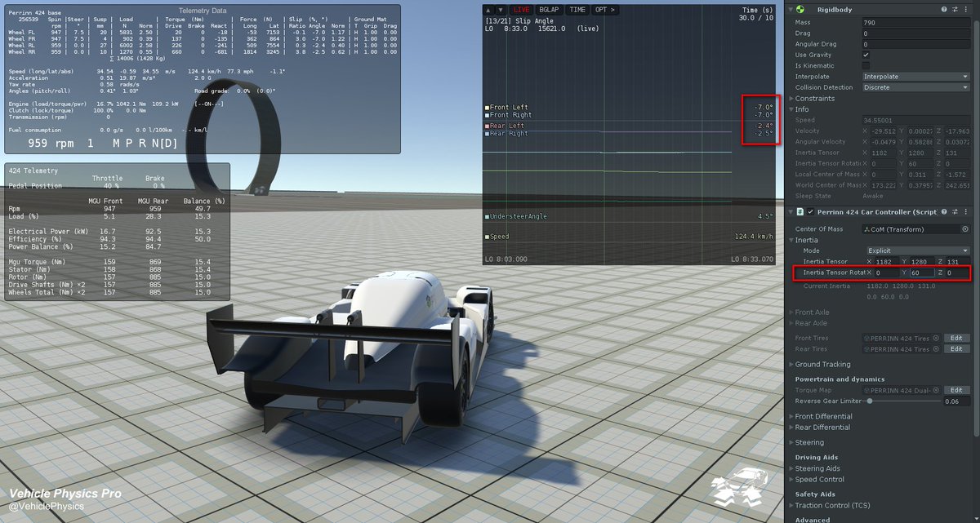Click the Rigidbody component icon
980x523 pixels.
tap(800, 10)
